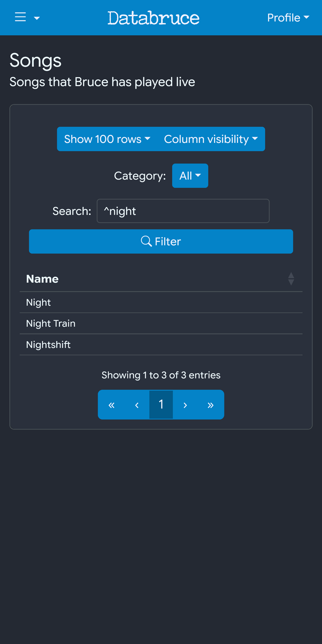Click the Databruce logo
Image resolution: width=322 pixels, height=644 pixels.
coord(153,18)
